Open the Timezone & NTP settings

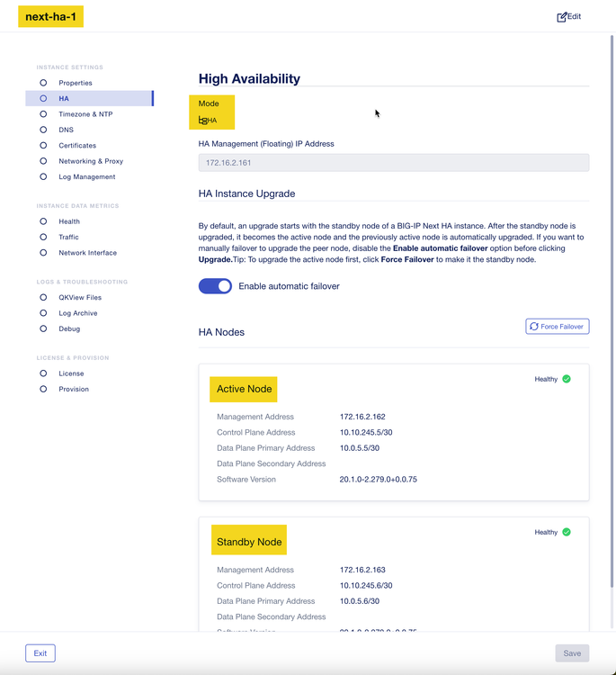pos(85,114)
